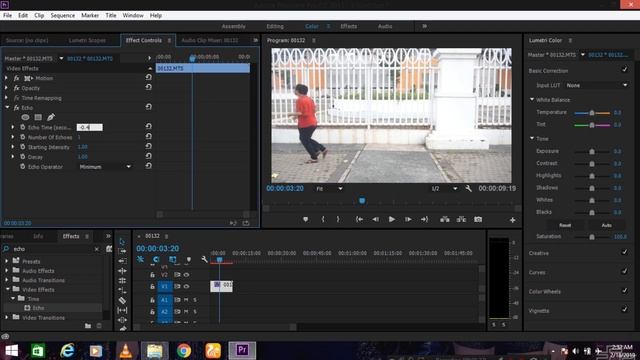Image resolution: width=640 pixels, height=360 pixels.
Task: Open the Echo Operator dropdown
Action: point(105,167)
